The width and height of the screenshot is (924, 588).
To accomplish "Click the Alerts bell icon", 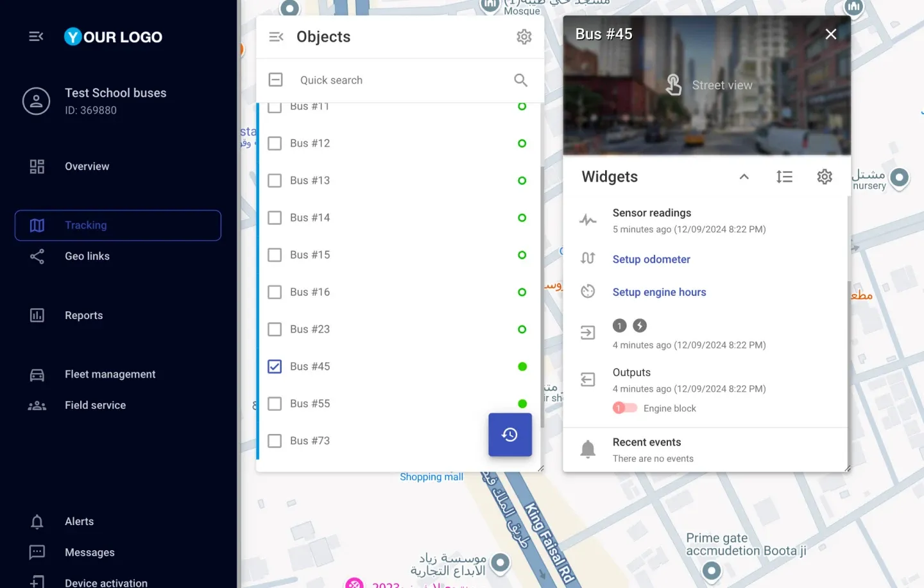I will [x=37, y=522].
